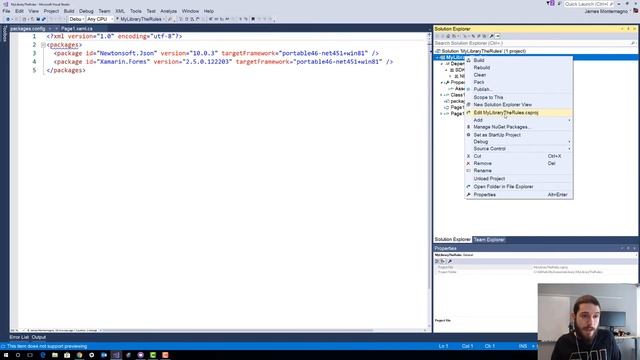This screenshot has width=640, height=360.
Task: Switch to the Team Explorer tab
Action: [489, 240]
